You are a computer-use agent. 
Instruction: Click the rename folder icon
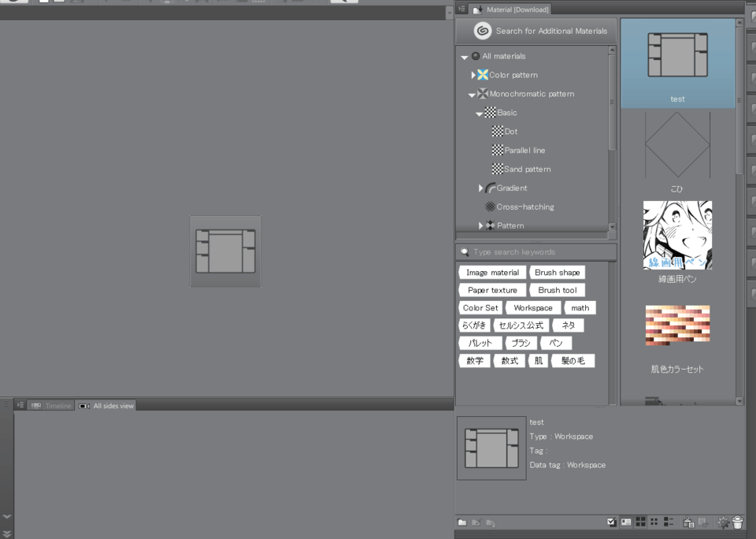[476, 522]
